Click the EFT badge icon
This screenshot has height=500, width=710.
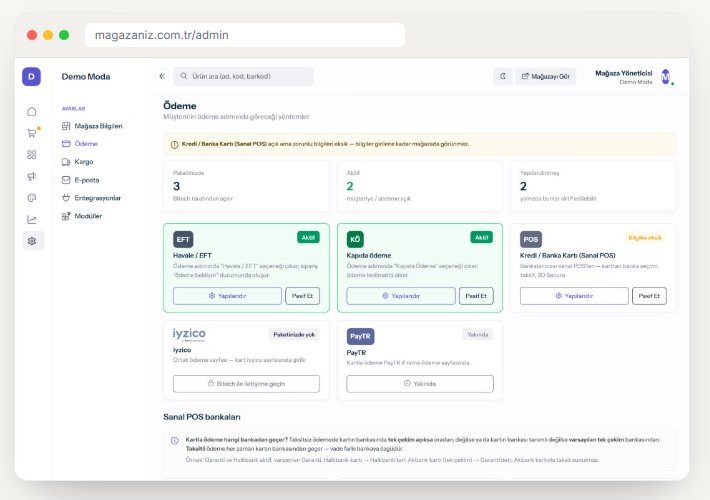pos(183,239)
